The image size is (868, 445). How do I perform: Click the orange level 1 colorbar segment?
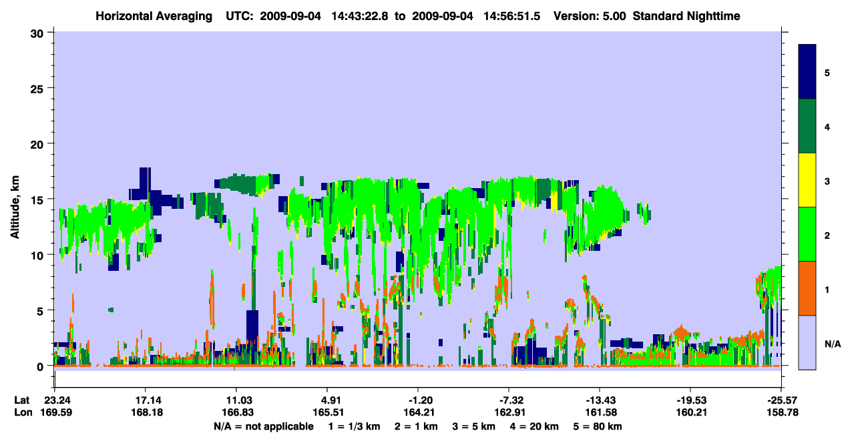click(807, 288)
